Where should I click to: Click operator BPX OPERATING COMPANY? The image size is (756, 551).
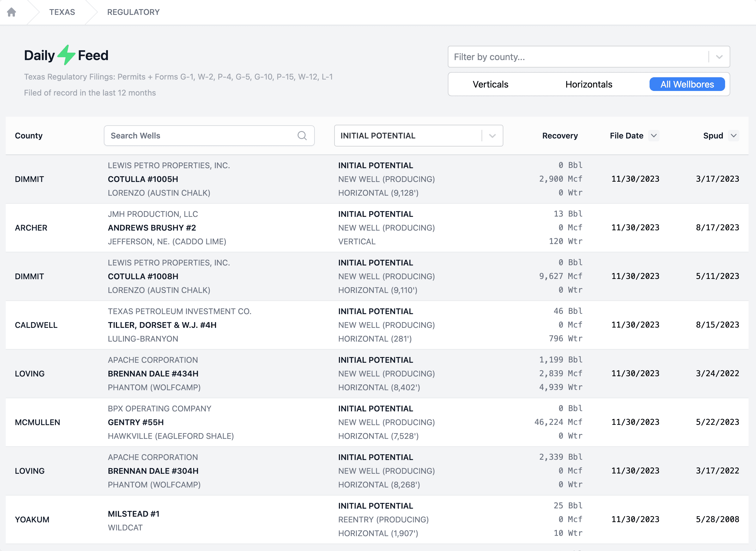coord(159,409)
